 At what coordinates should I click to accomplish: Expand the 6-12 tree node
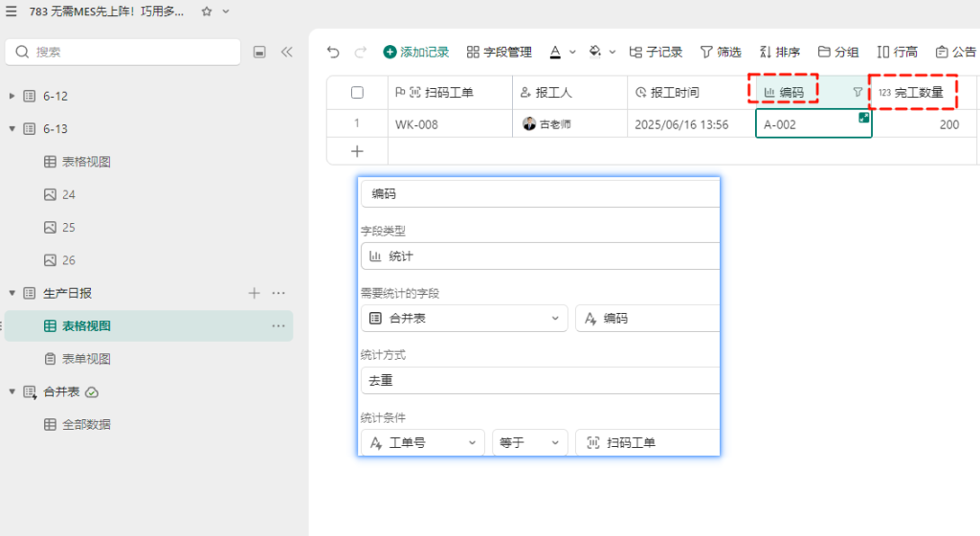tap(11, 97)
